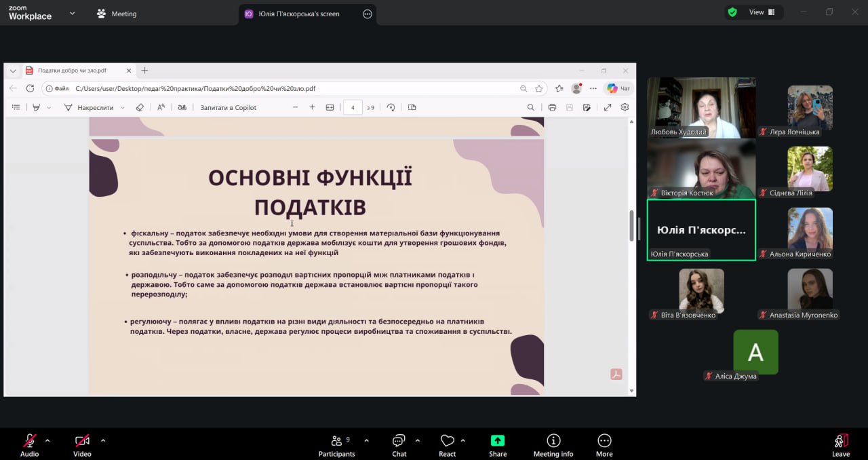Viewport: 868px width, 460px height.
Task: Click Запитати в Copilot button
Action: 228,107
